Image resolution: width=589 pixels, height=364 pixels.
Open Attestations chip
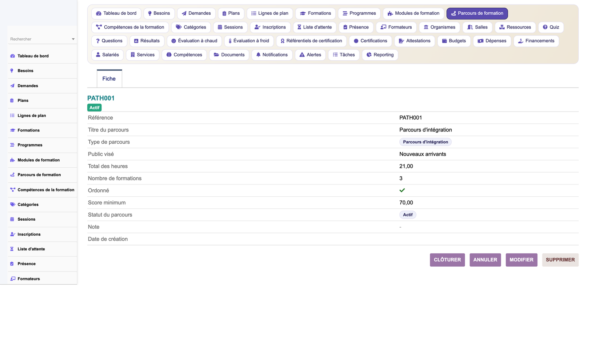tap(415, 41)
